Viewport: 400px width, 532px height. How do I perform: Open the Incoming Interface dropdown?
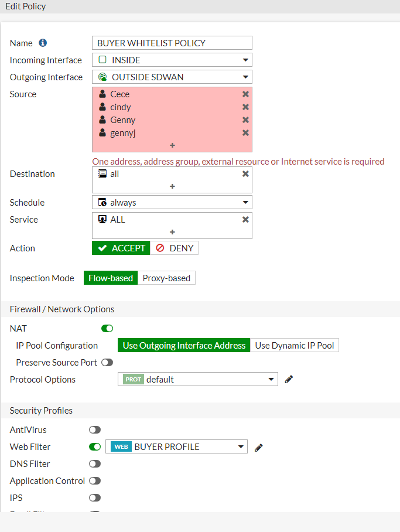[x=172, y=60]
